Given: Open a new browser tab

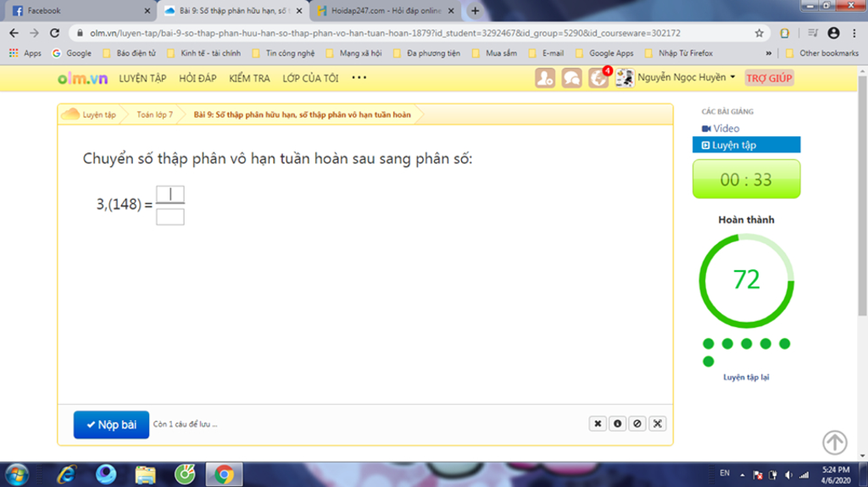Looking at the screenshot, I should [x=475, y=10].
